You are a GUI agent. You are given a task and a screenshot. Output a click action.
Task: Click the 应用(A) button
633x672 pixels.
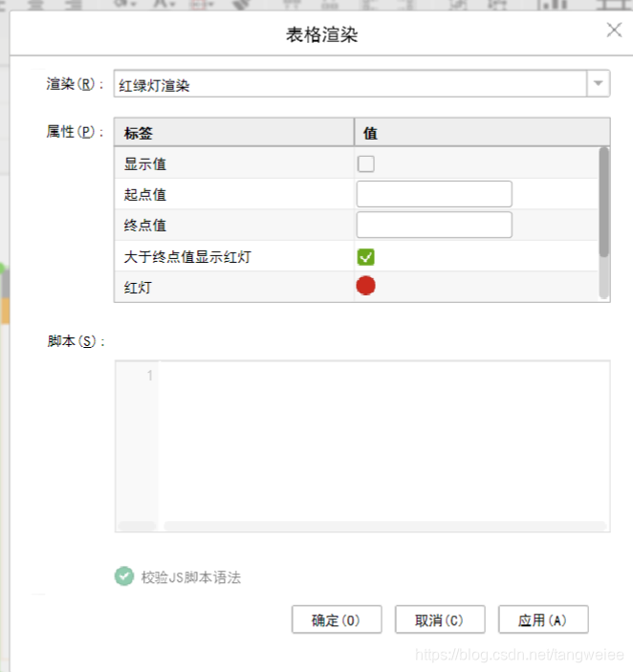543,619
